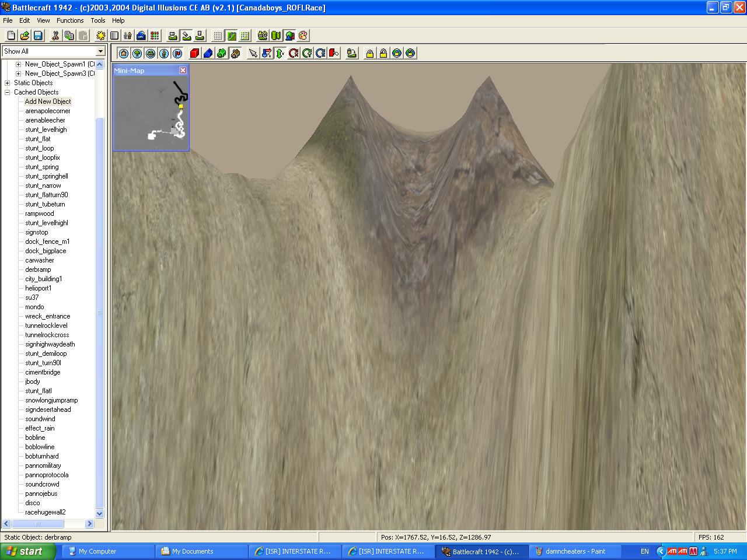Click the sun lighting icon
Viewport: 747px width, 560px height.
pos(101,36)
